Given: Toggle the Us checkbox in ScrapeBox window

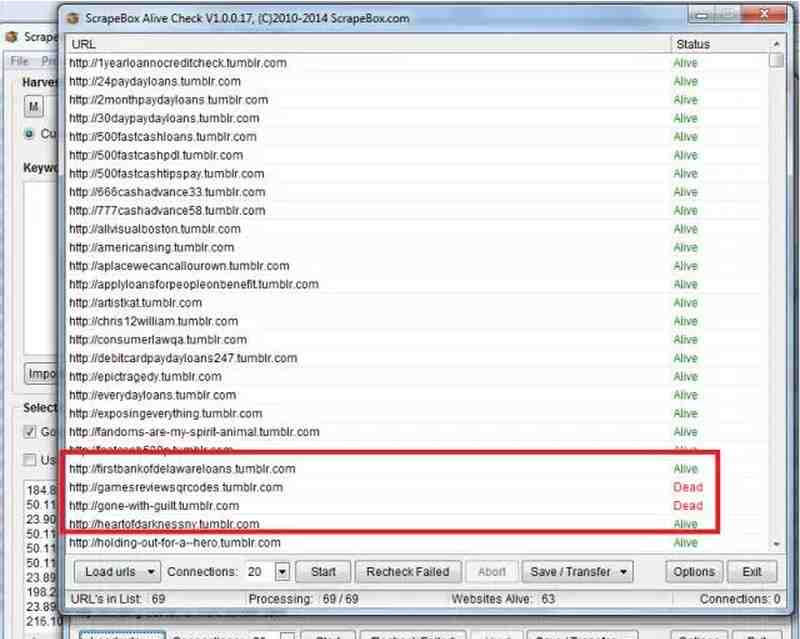Looking at the screenshot, I should pyautogui.click(x=30, y=460).
